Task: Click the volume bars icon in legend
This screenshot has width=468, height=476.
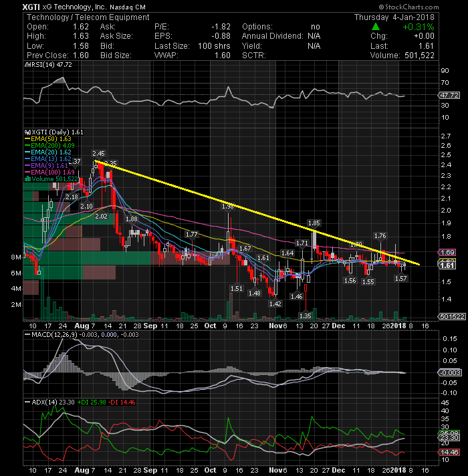Action: coord(27,178)
